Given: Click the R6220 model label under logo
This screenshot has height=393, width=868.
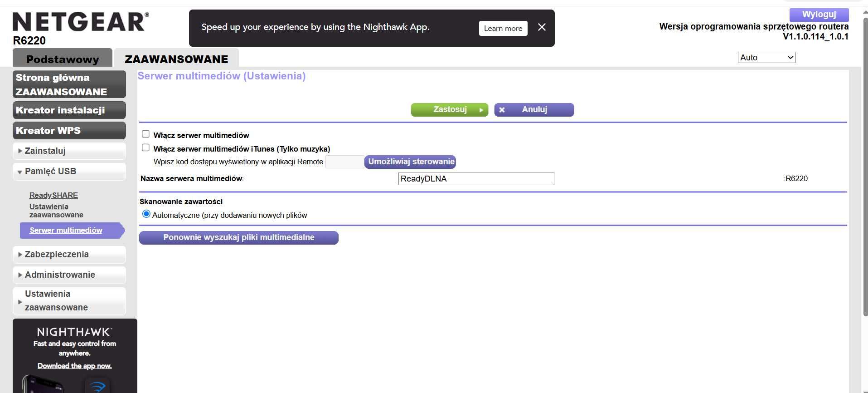Looking at the screenshot, I should coord(29,40).
